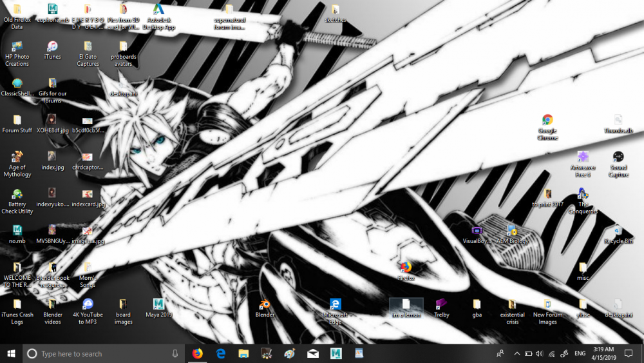Image resolution: width=644 pixels, height=363 pixels.
Task: Launch HP Photo Creations
Action: click(17, 54)
